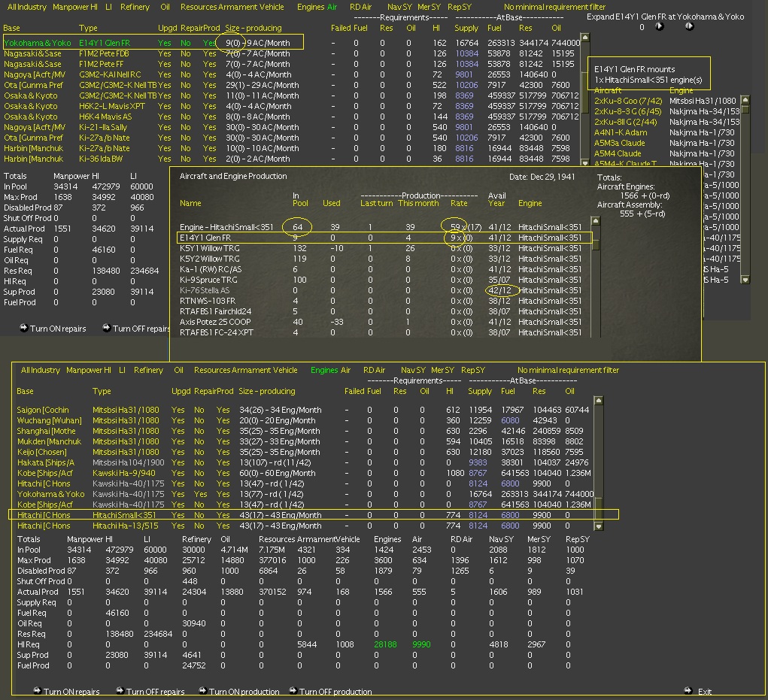Toggle Repair No on Yokohama E14Y1 Glen FR row
The height and width of the screenshot is (700, 768).
click(x=185, y=43)
